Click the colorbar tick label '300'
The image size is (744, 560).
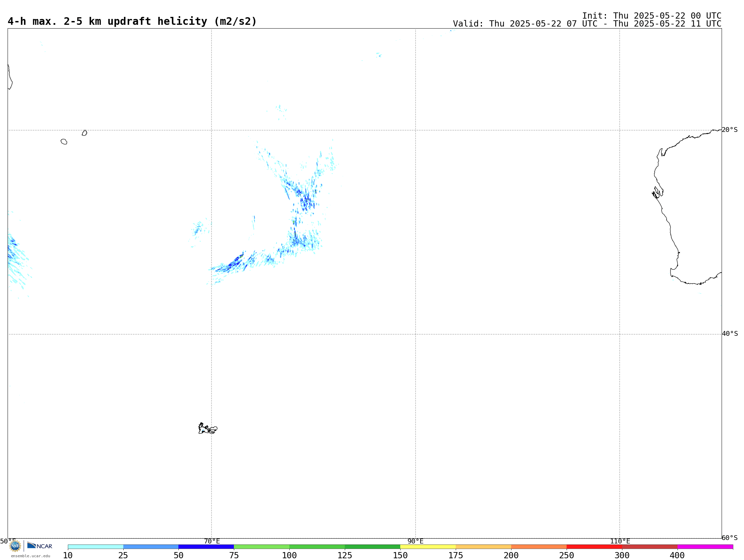[x=622, y=556]
